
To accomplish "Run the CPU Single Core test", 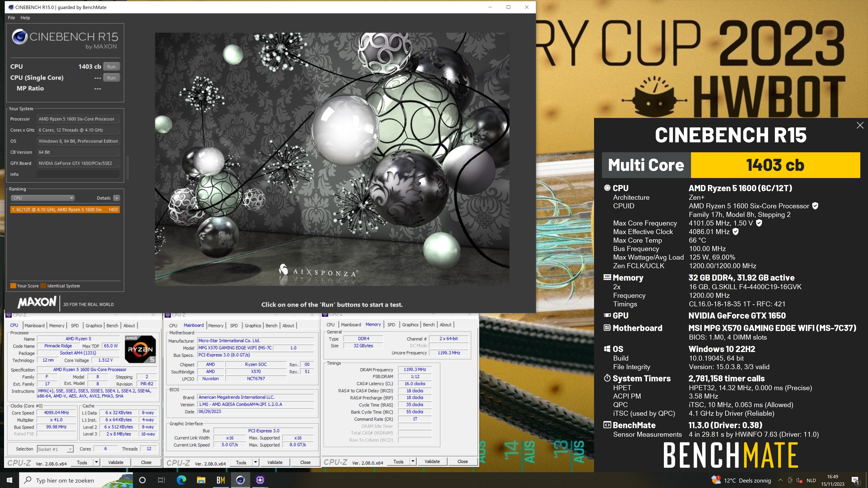I will pos(111,77).
